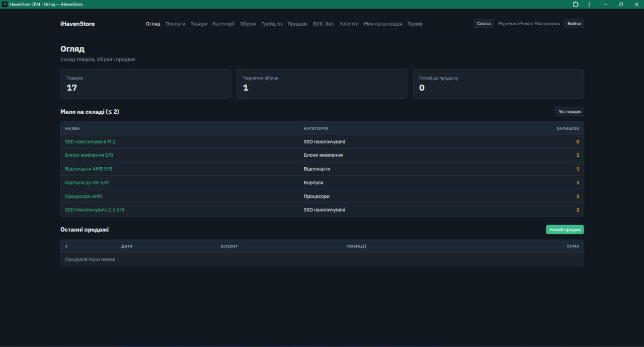Click the Готові до продажу stat card

499,84
